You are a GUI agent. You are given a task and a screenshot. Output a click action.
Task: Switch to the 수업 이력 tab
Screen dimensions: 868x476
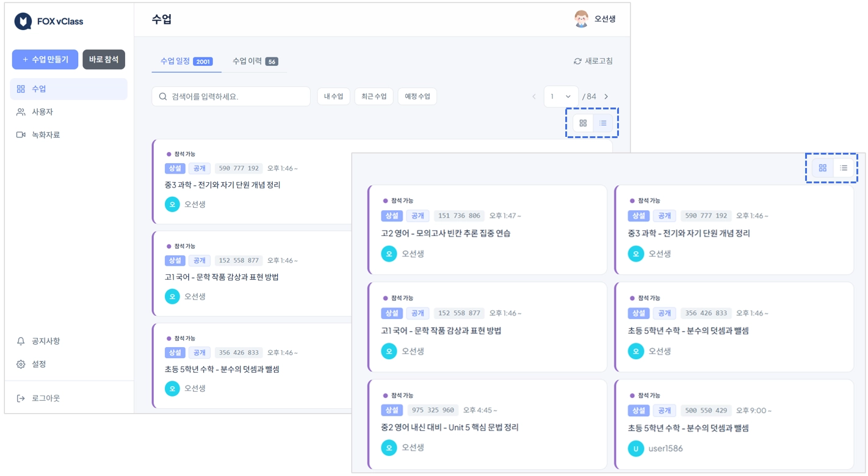tap(255, 61)
